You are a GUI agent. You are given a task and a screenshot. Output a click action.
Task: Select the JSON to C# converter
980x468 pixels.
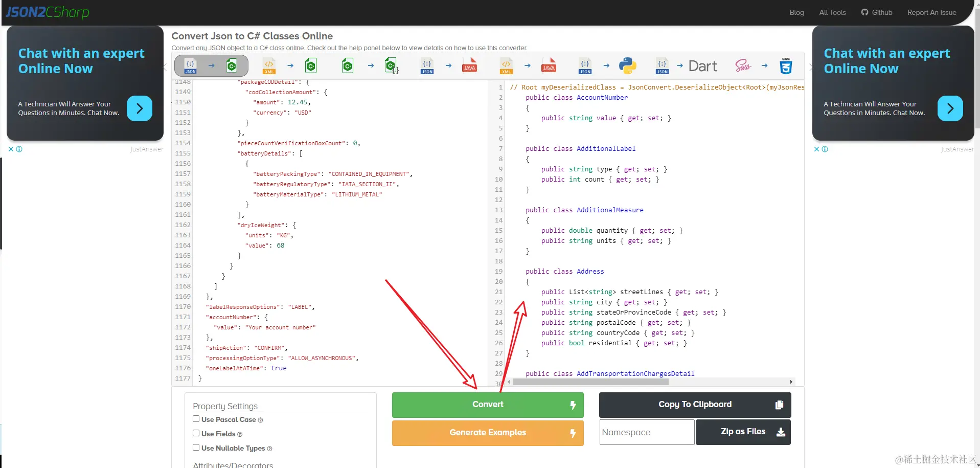211,65
